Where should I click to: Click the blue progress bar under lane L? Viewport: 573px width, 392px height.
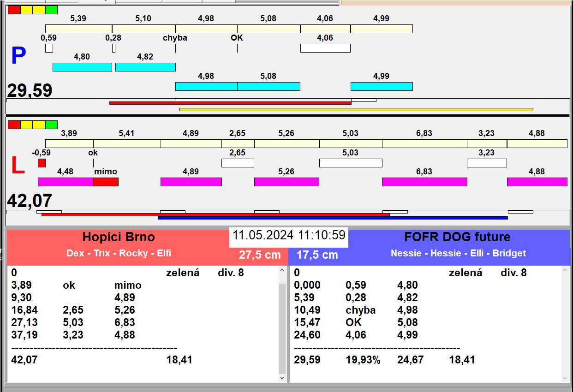[x=333, y=218]
